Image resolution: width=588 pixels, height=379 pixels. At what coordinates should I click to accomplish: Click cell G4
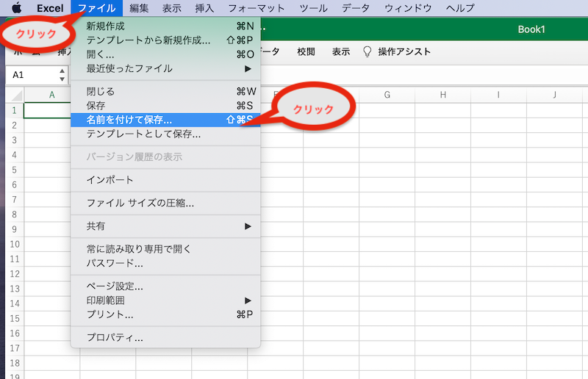coord(387,155)
